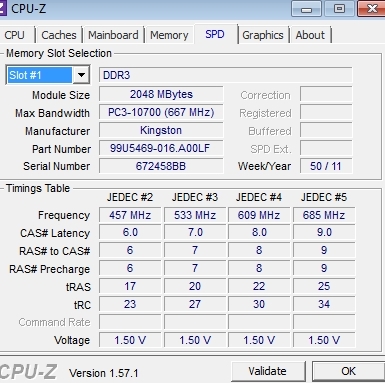
Task: Confirm with the OK button
Action: 349,371
